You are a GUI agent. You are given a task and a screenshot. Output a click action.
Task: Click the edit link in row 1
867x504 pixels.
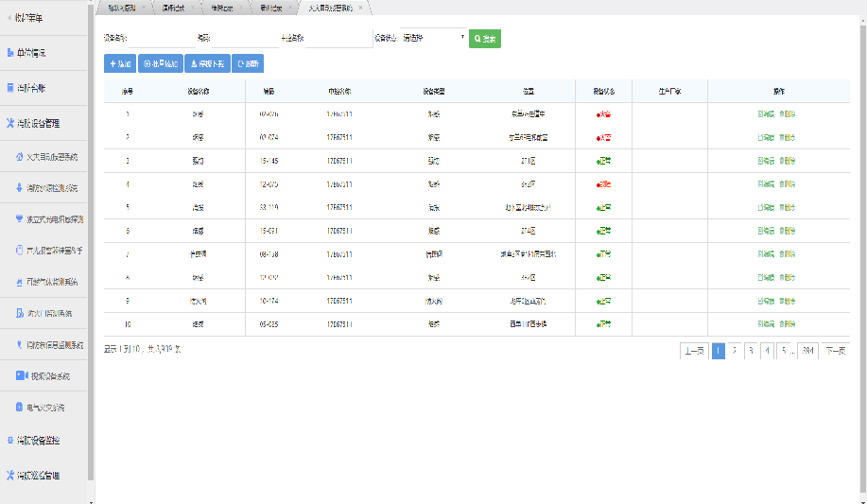click(x=766, y=114)
